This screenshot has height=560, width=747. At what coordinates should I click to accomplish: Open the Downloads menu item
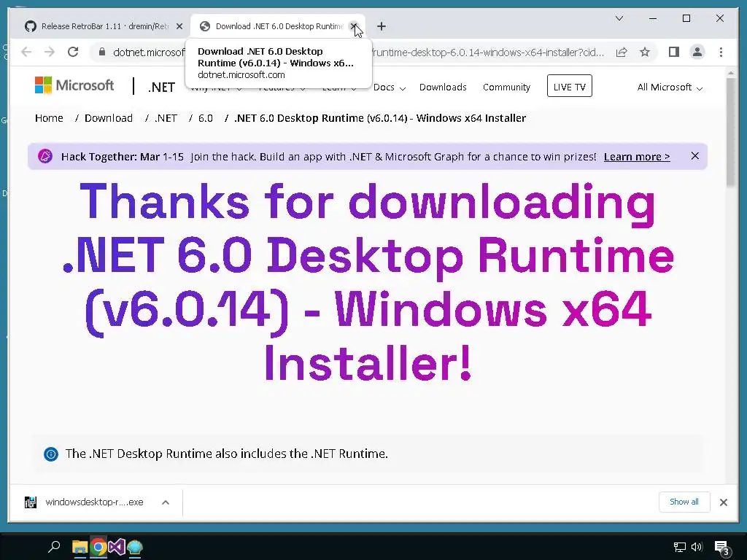pos(443,87)
